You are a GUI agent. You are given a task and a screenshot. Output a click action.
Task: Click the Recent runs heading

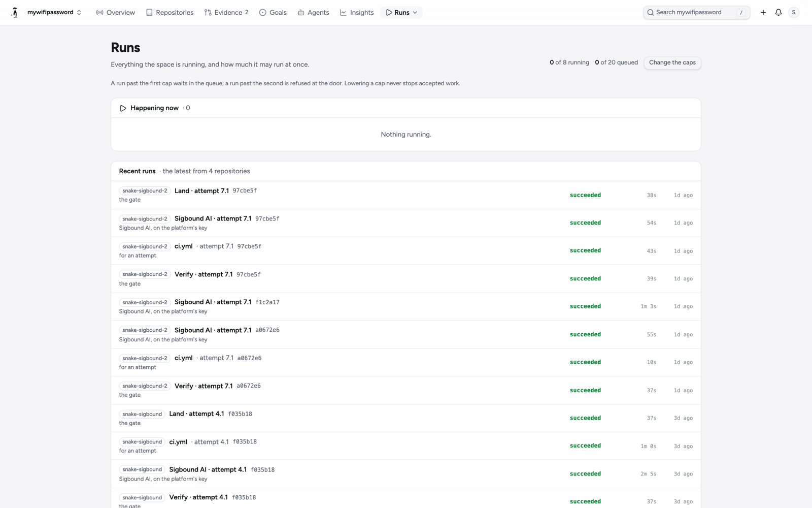pos(137,171)
